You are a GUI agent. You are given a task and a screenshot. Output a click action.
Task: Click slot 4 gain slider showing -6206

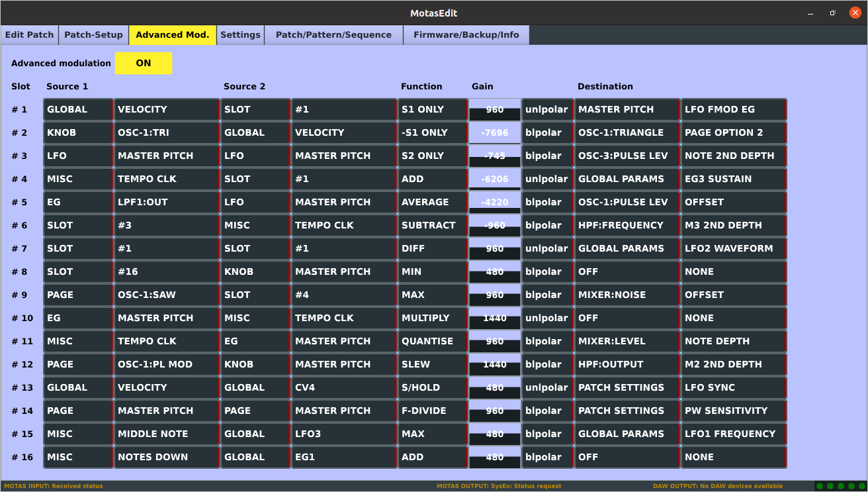[x=495, y=179]
